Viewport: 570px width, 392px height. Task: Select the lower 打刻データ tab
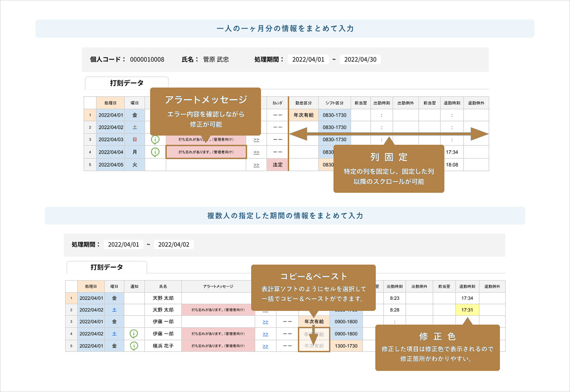coord(107,267)
